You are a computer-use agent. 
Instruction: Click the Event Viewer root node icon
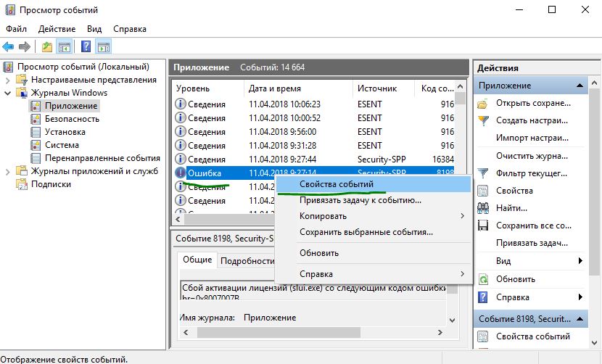click(x=8, y=67)
